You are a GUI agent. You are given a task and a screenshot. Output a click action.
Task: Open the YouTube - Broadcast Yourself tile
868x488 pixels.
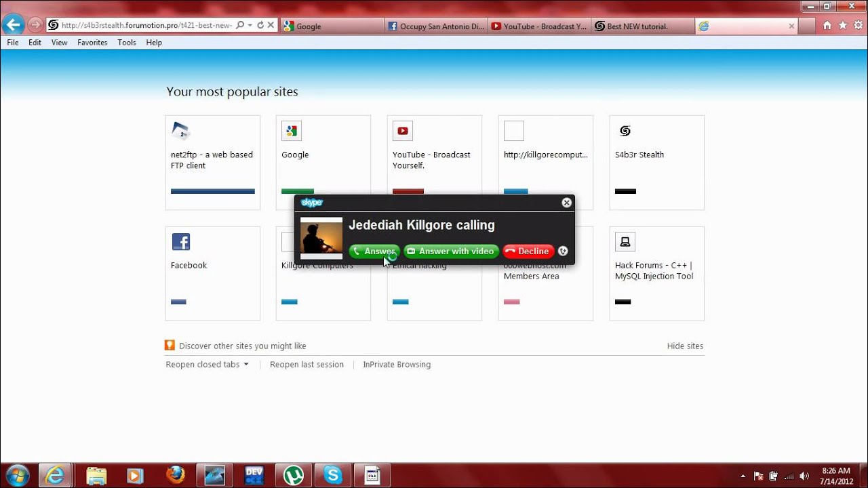pos(435,162)
